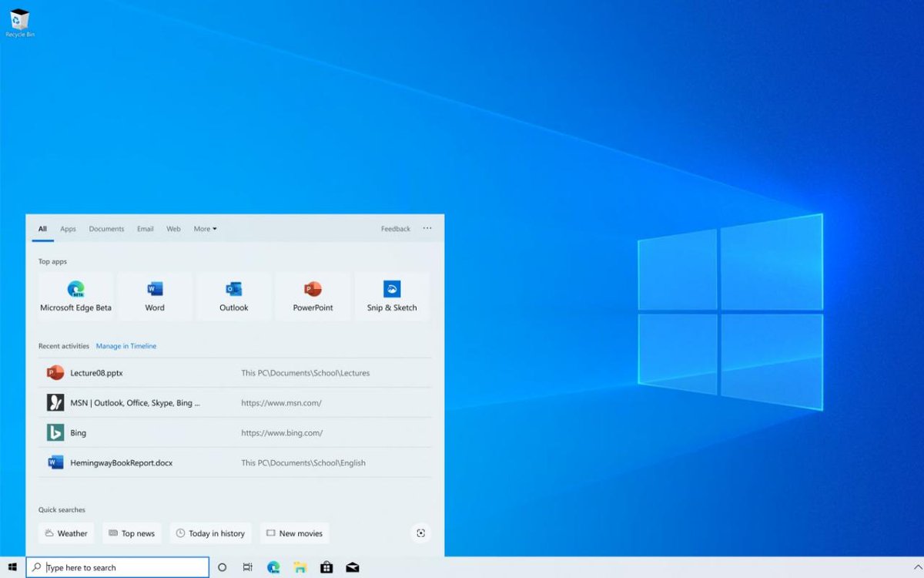Screen dimensions: 924x578
Task: Click the Feedback option
Action: [395, 228]
